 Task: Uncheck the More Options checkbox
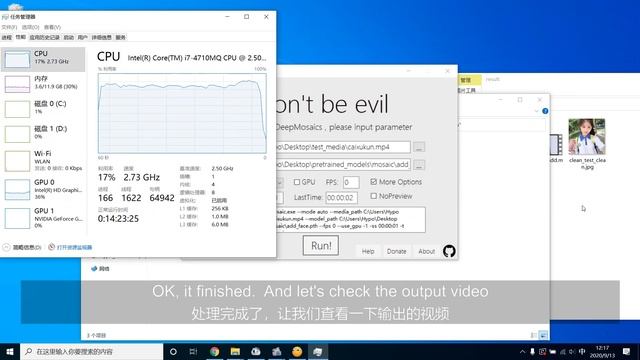[373, 182]
